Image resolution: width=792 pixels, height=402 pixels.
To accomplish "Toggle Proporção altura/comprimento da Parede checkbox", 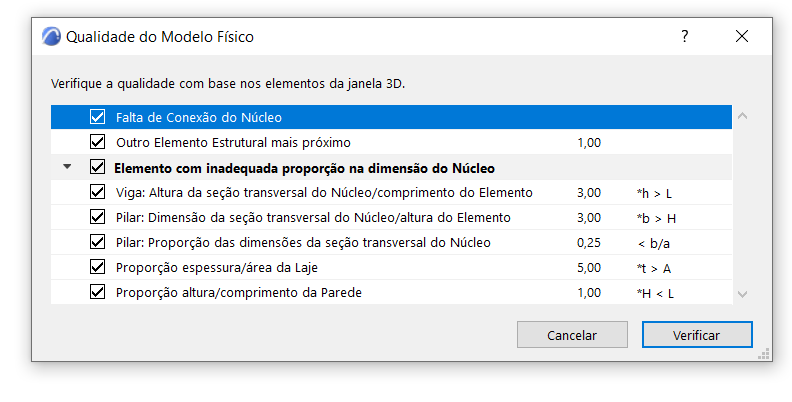I will (x=97, y=292).
